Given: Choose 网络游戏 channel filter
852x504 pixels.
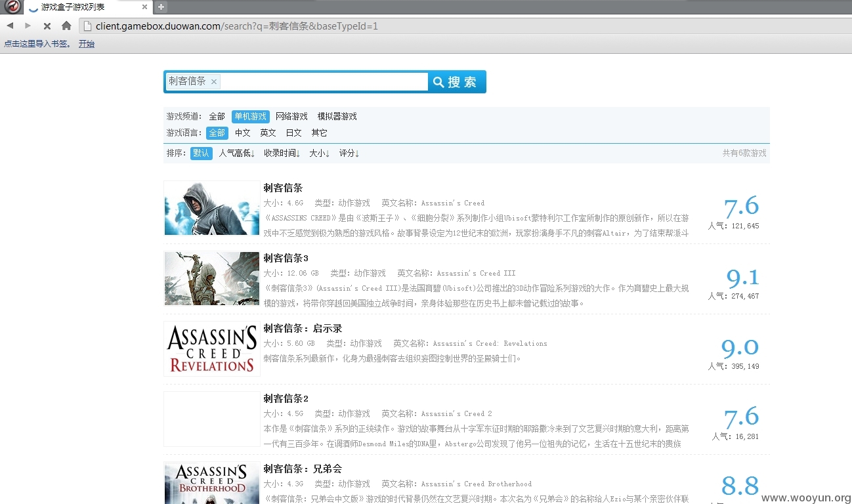Looking at the screenshot, I should (291, 116).
